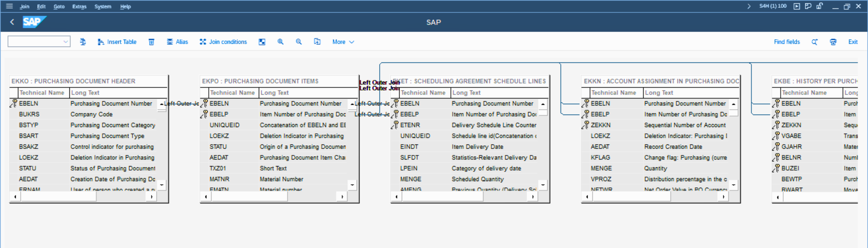Expand the command field dropdown arrow
Image resolution: width=868 pixels, height=248 pixels.
pos(65,42)
